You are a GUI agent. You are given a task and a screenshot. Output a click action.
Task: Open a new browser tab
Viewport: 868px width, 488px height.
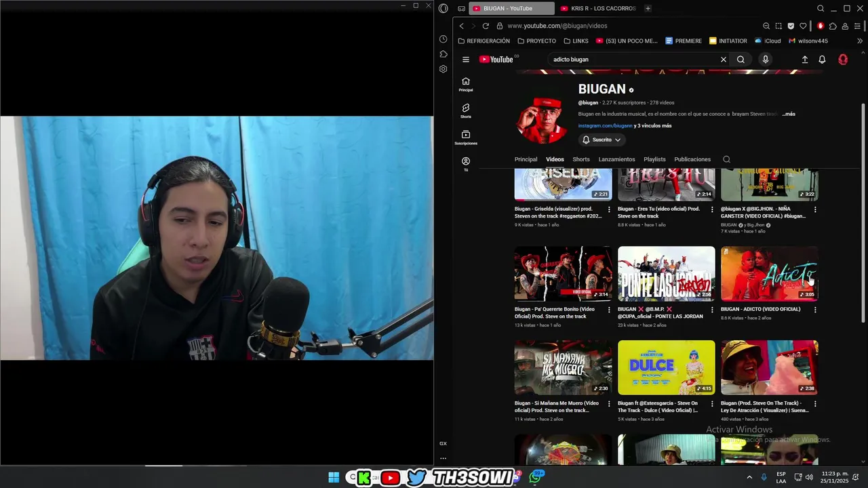(x=648, y=8)
